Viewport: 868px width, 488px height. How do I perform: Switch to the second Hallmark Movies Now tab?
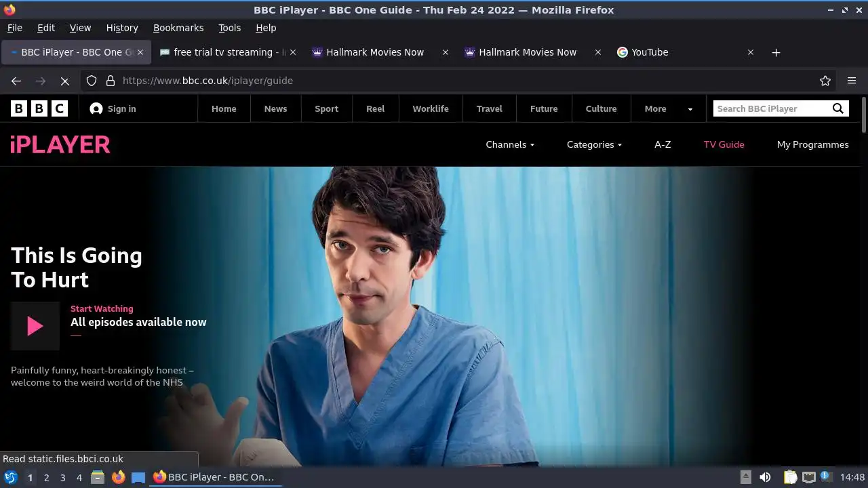532,52
